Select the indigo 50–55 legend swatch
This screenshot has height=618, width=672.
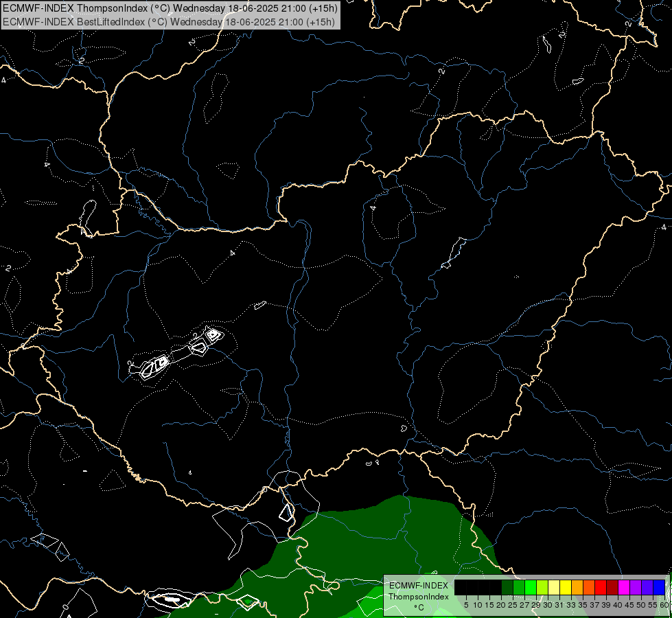(647, 587)
